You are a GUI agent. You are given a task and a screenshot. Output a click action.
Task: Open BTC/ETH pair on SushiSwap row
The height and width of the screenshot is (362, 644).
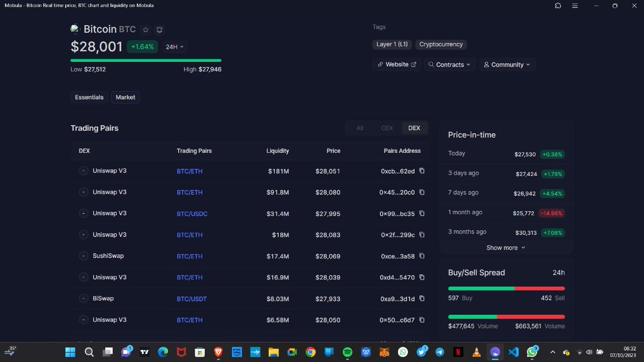coord(189,256)
